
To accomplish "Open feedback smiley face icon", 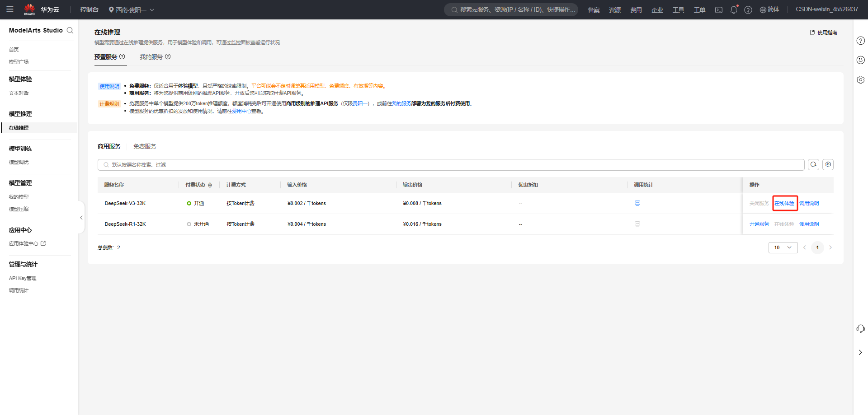I will pos(861,60).
